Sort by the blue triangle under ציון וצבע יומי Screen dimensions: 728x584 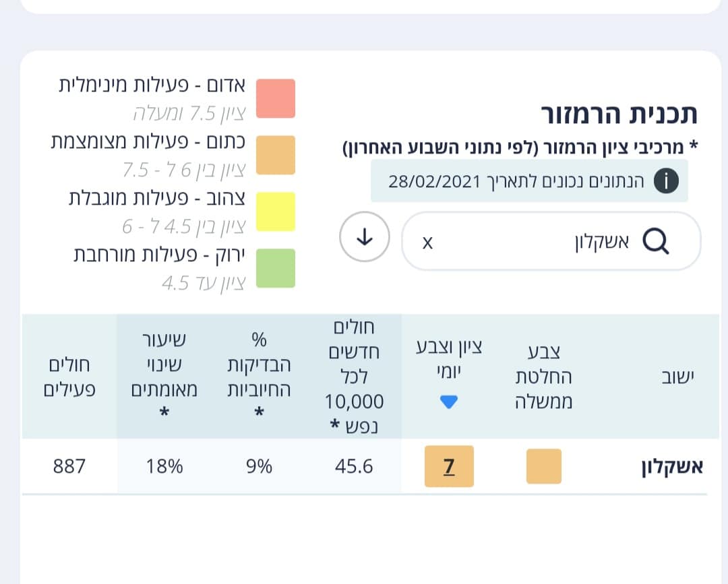448,401
